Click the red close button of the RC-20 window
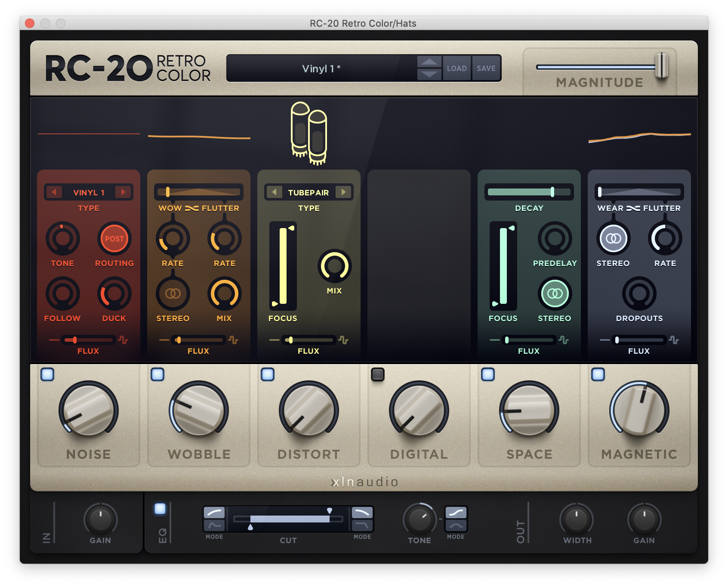The width and height of the screenshot is (728, 587). pos(30,23)
